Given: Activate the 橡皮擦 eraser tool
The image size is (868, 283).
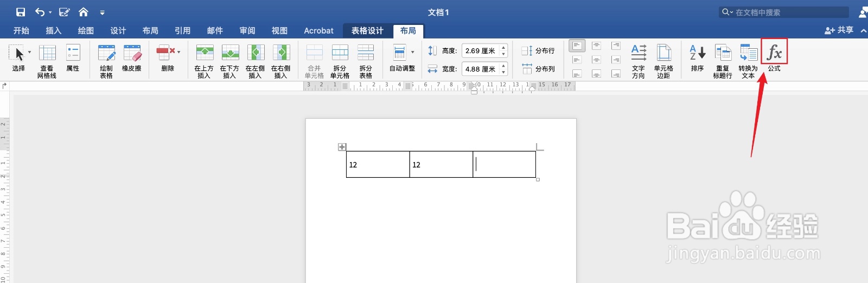Looking at the screenshot, I should 132,58.
